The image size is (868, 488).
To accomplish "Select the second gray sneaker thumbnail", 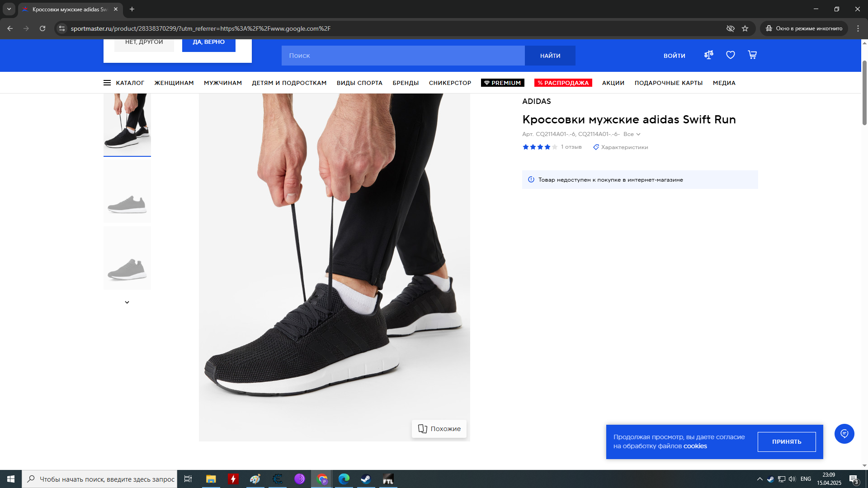I will pyautogui.click(x=127, y=258).
